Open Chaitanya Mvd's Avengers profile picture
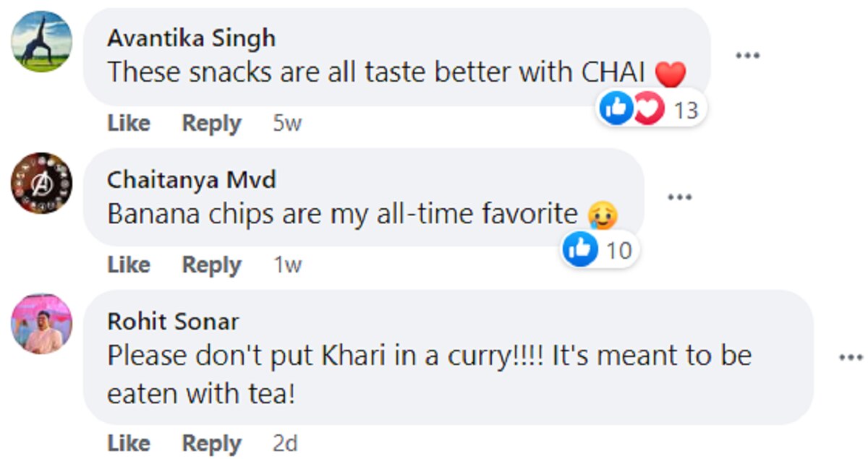This screenshot has height=459, width=868. (41, 183)
